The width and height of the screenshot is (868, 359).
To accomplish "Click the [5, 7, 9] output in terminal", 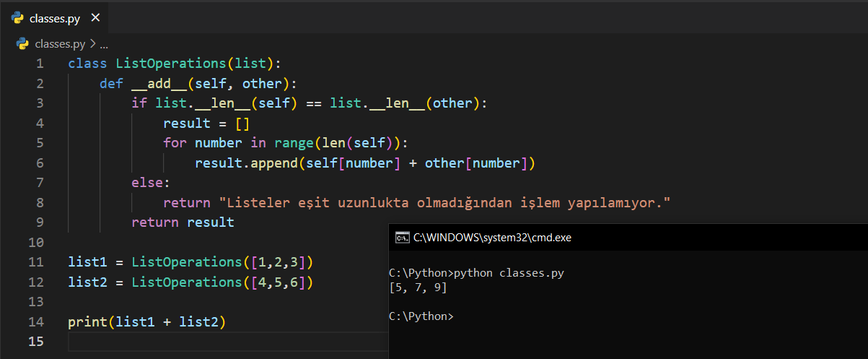I will click(x=418, y=287).
